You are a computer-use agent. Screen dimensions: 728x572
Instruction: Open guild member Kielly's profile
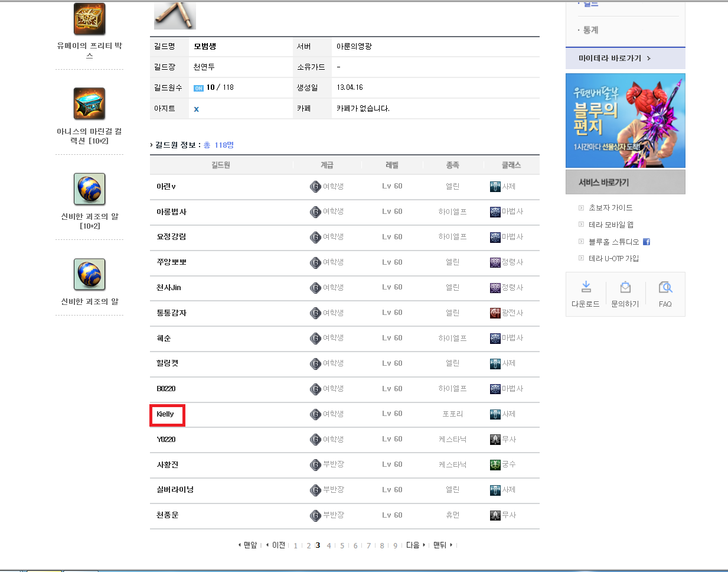click(165, 414)
